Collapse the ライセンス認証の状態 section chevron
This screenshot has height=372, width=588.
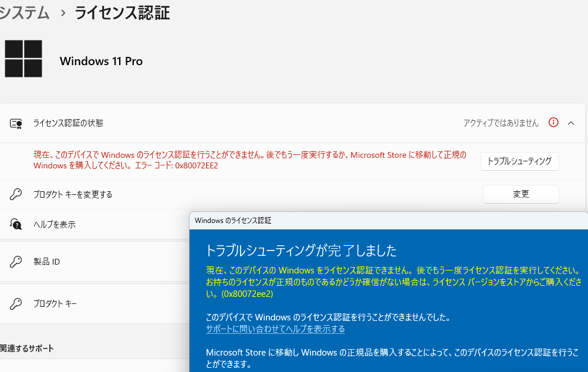point(571,122)
